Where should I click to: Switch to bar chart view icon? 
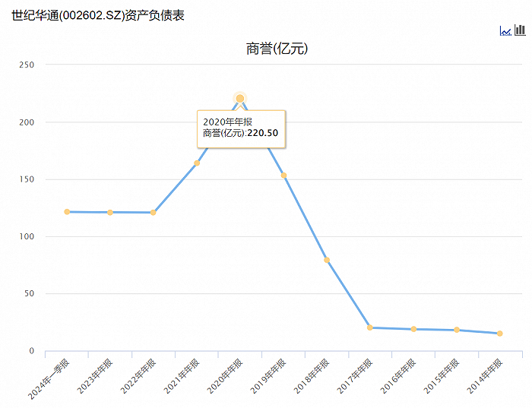coord(520,30)
